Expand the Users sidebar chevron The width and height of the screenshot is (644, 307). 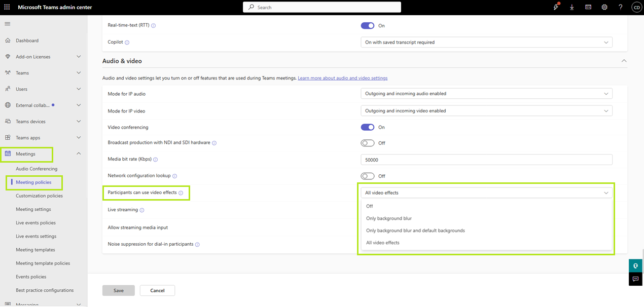point(79,89)
